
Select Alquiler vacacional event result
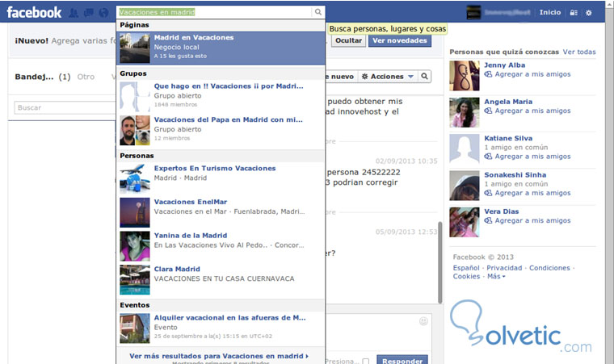click(x=221, y=328)
